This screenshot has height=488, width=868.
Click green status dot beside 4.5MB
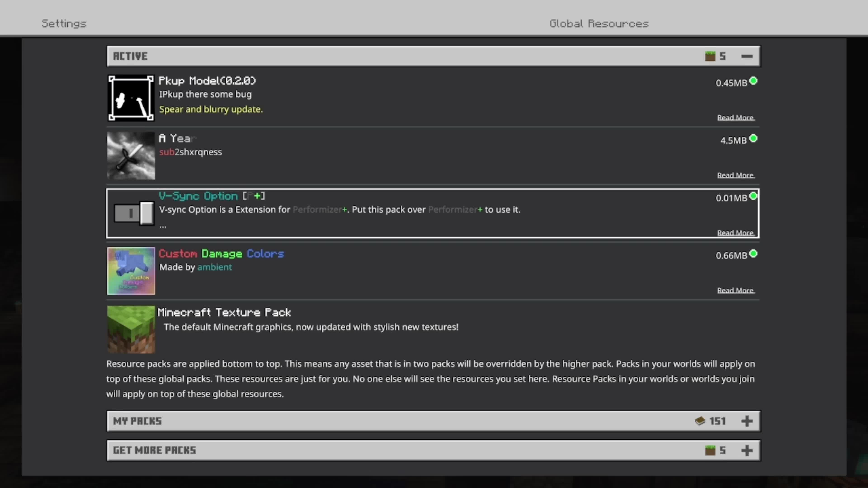(753, 138)
